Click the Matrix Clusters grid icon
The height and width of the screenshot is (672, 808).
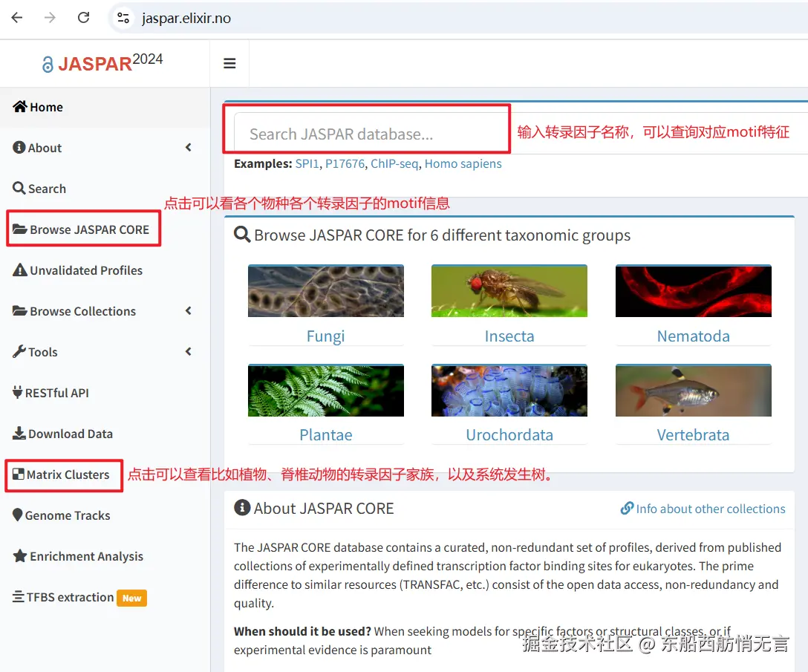pos(19,474)
